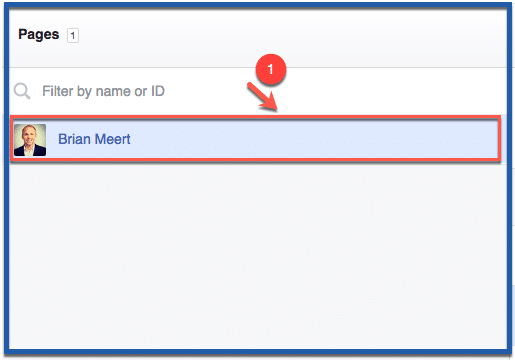This screenshot has height=363, width=515.
Task: Click the right end of the Brian Meert row
Action: tap(480, 139)
